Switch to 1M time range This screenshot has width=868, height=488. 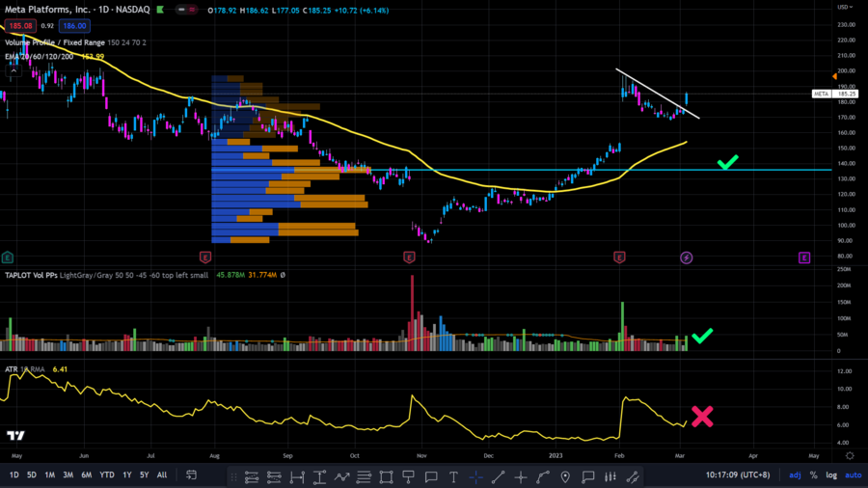[x=50, y=474]
